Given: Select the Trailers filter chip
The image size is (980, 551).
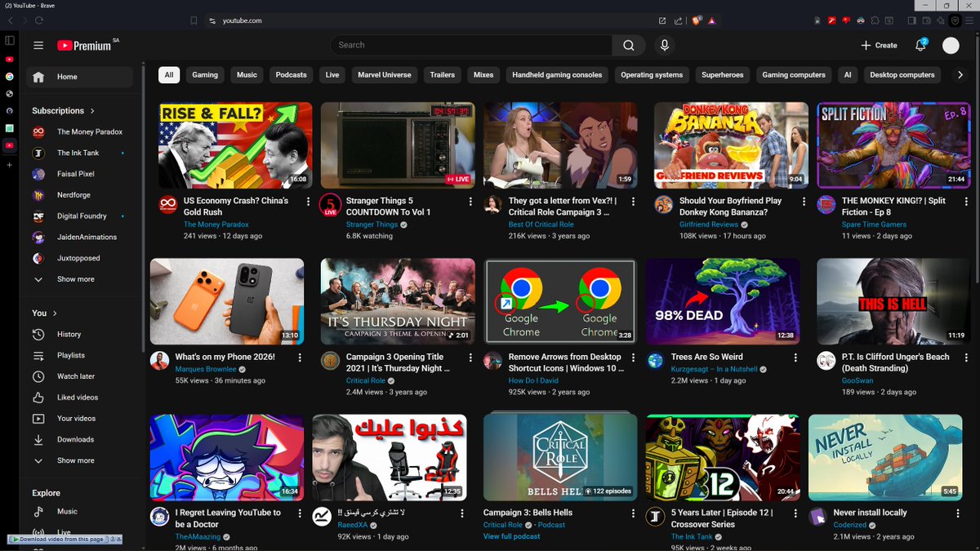Looking at the screenshot, I should (x=443, y=75).
